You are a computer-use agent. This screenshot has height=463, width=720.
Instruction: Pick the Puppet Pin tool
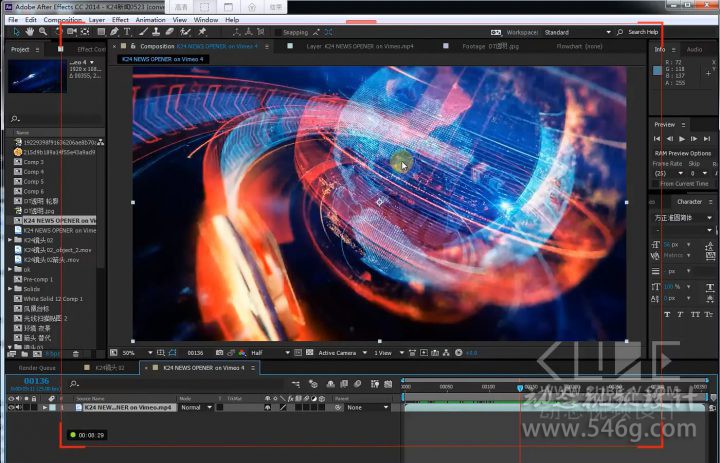coord(203,32)
